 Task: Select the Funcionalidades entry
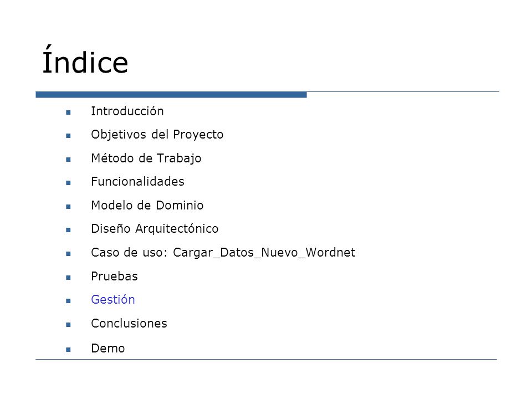coord(137,182)
